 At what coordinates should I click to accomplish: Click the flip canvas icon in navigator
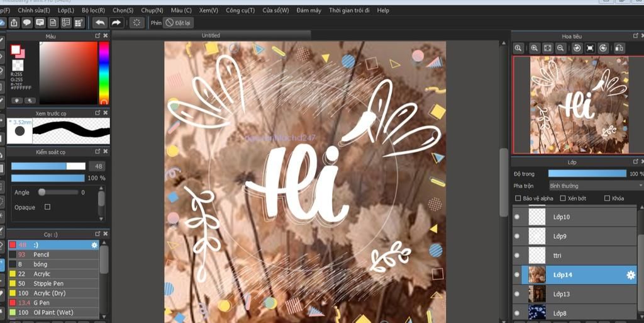[619, 48]
